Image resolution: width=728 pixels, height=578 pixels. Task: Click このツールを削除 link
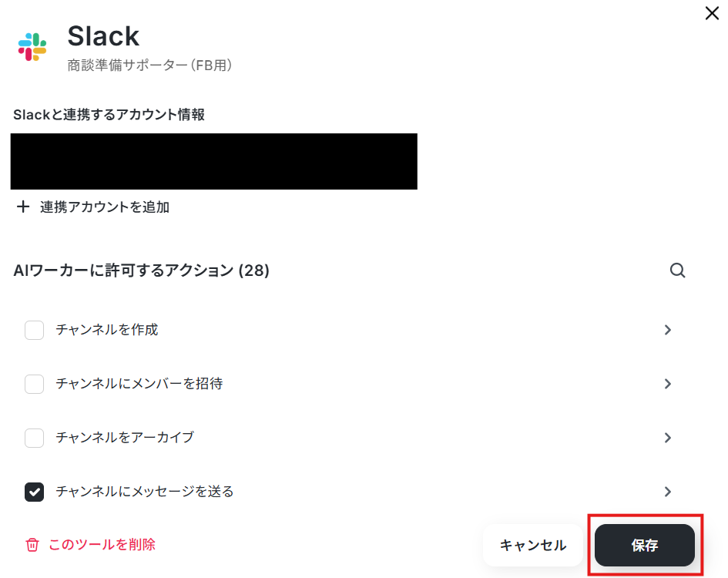[102, 545]
